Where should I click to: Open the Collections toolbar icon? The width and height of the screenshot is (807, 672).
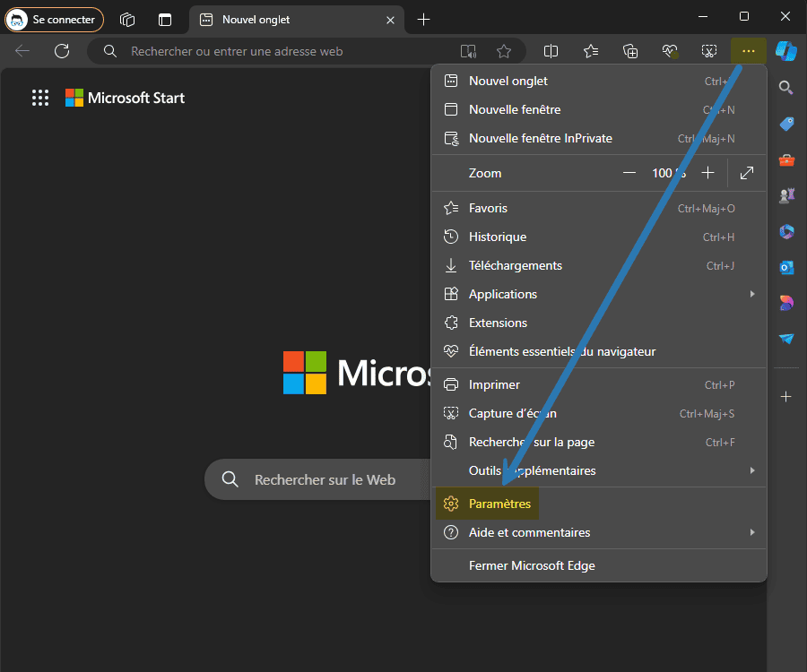point(630,51)
